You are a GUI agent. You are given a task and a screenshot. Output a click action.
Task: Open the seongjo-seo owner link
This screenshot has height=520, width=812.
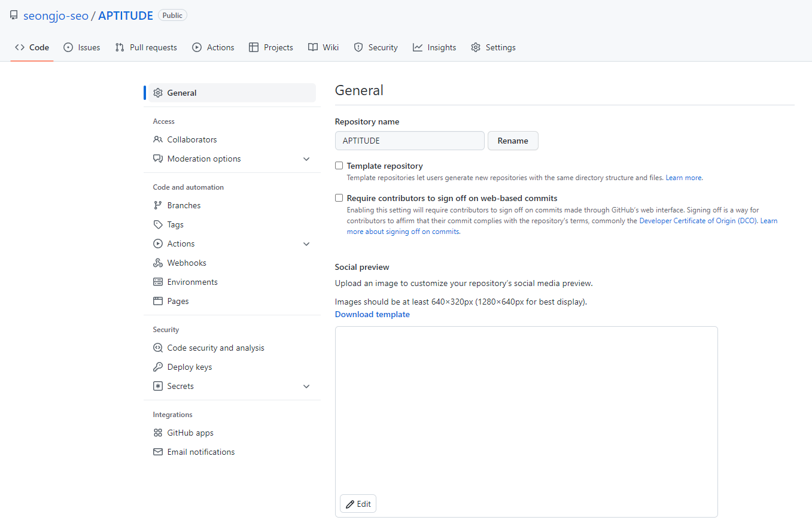(56, 16)
